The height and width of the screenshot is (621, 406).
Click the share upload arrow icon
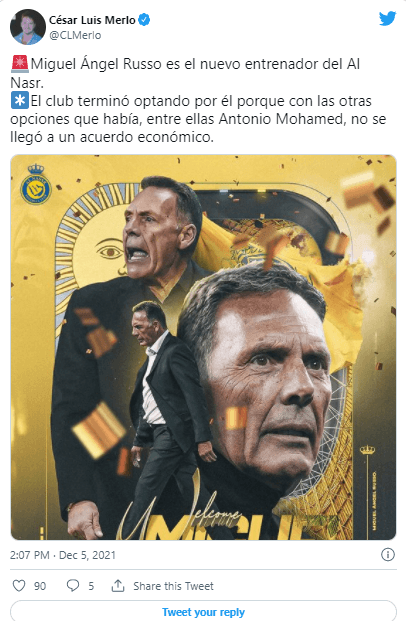coord(118,586)
